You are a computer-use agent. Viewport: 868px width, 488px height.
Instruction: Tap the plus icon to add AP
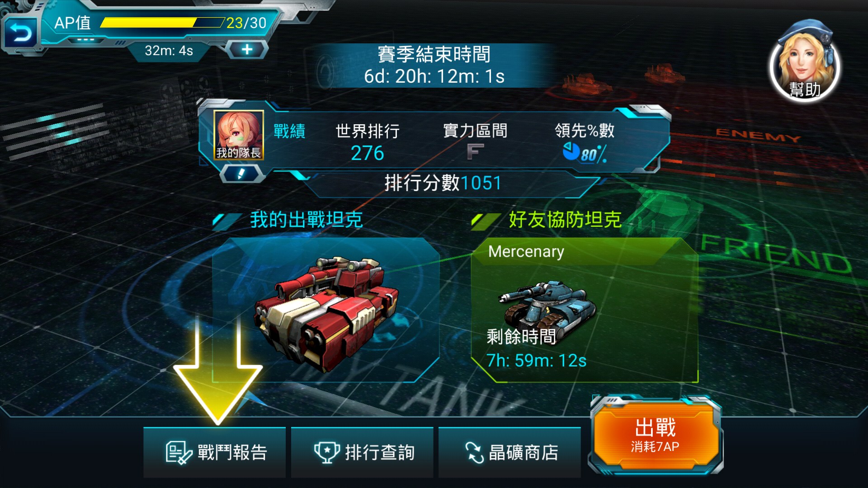click(x=247, y=49)
